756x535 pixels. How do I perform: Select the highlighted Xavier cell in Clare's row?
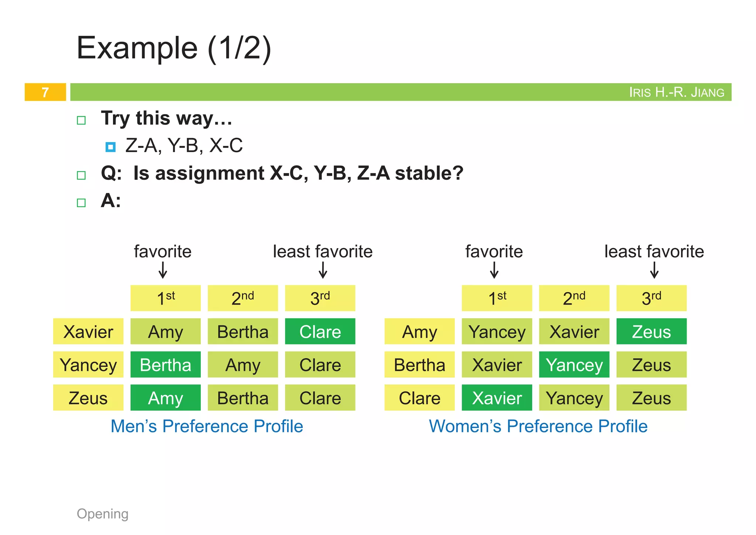click(x=497, y=398)
